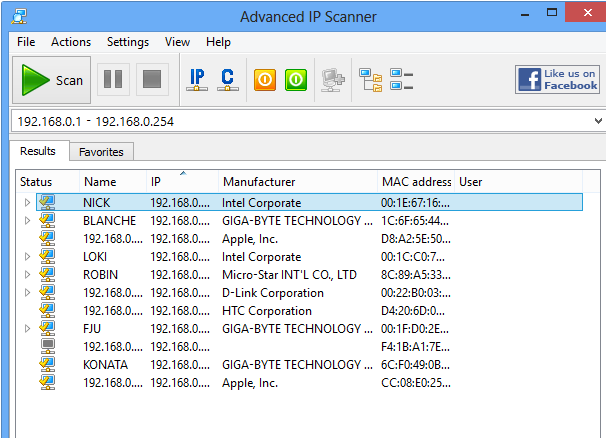Click the status icon of FJU

click(x=47, y=328)
